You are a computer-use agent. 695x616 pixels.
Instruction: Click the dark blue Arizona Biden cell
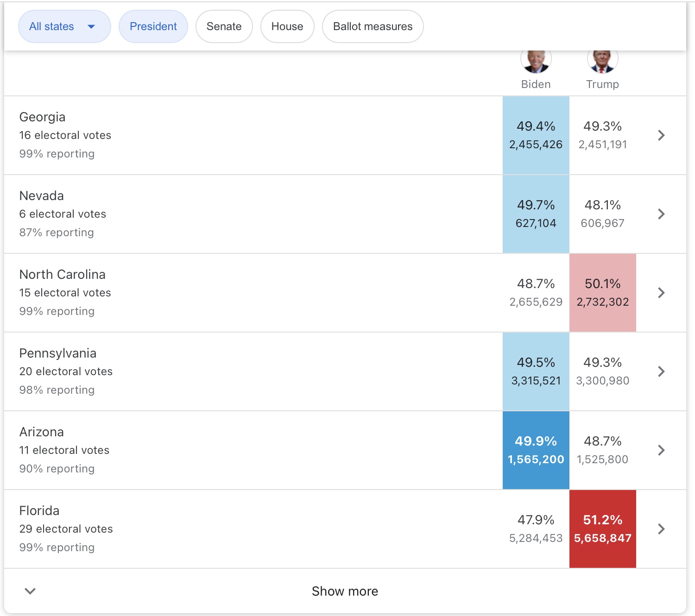pyautogui.click(x=536, y=450)
